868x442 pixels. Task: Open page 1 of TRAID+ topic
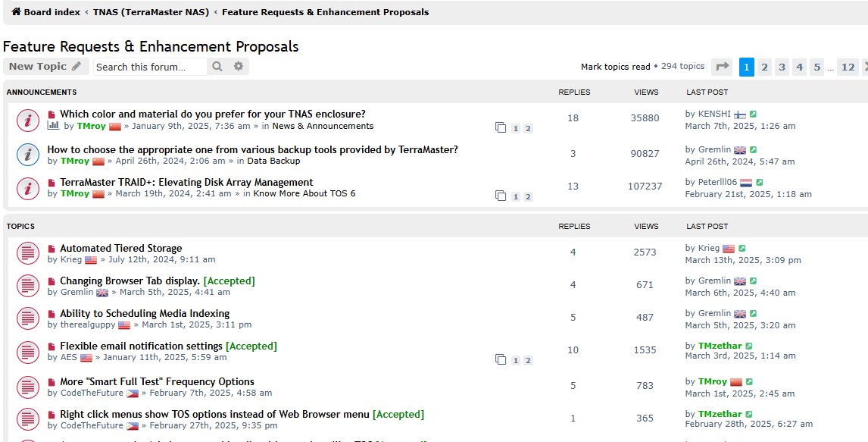click(515, 196)
